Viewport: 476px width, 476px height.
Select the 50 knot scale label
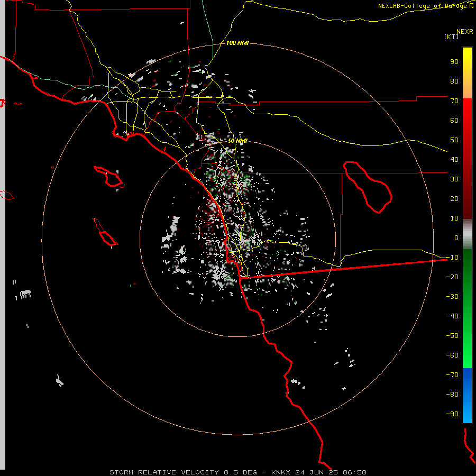[x=454, y=140]
